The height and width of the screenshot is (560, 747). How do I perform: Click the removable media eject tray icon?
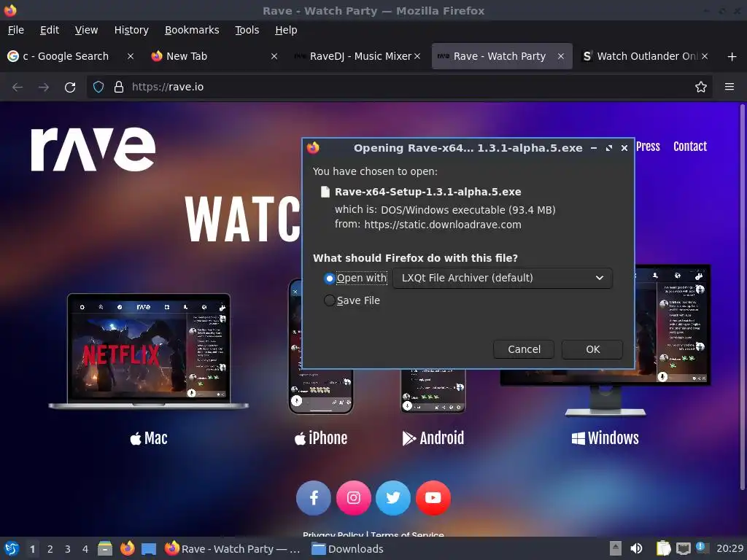(x=616, y=549)
